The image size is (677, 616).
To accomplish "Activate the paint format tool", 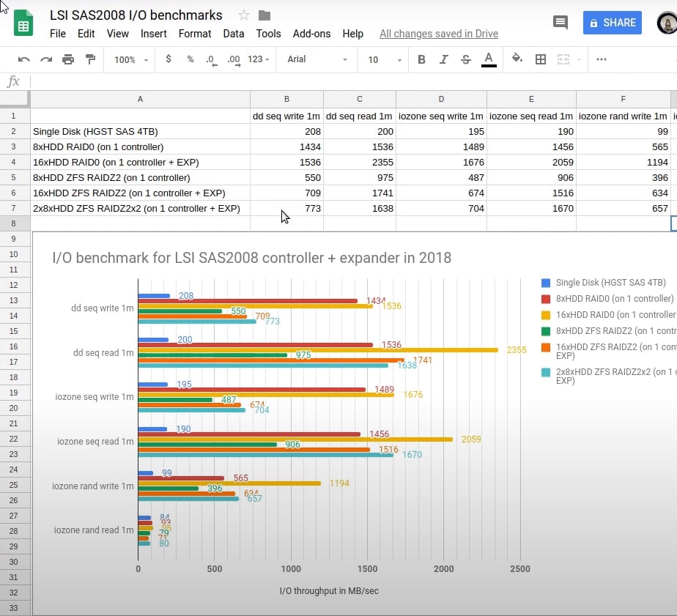I will point(90,59).
